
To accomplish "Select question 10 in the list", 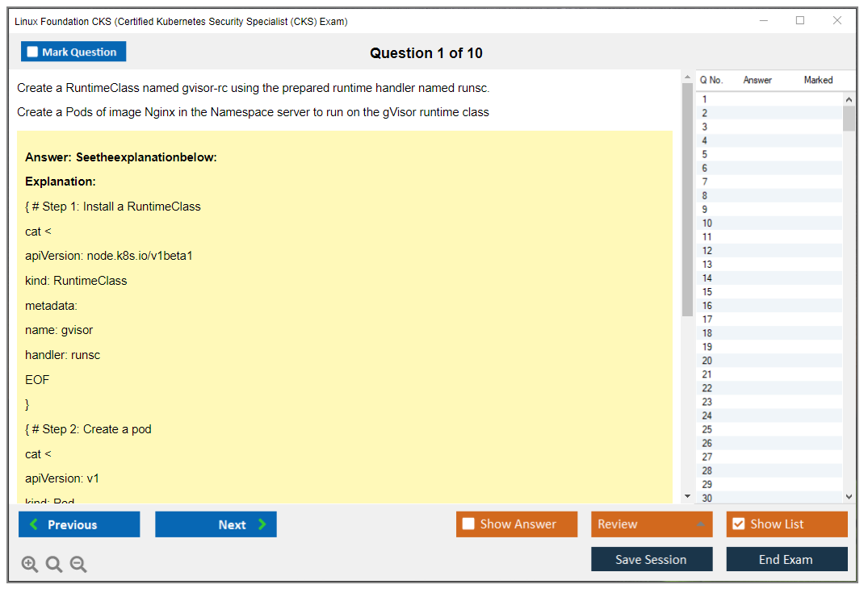I will (x=707, y=223).
